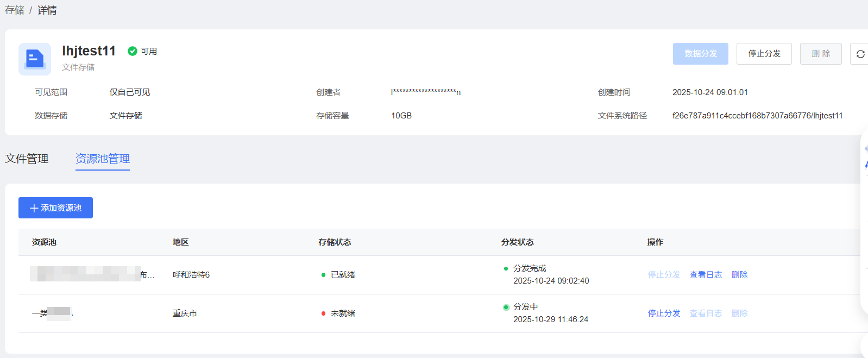Screen dimensions: 868x358
Task: Click 查看日志 in the 重庆市 row
Action: (706, 313)
